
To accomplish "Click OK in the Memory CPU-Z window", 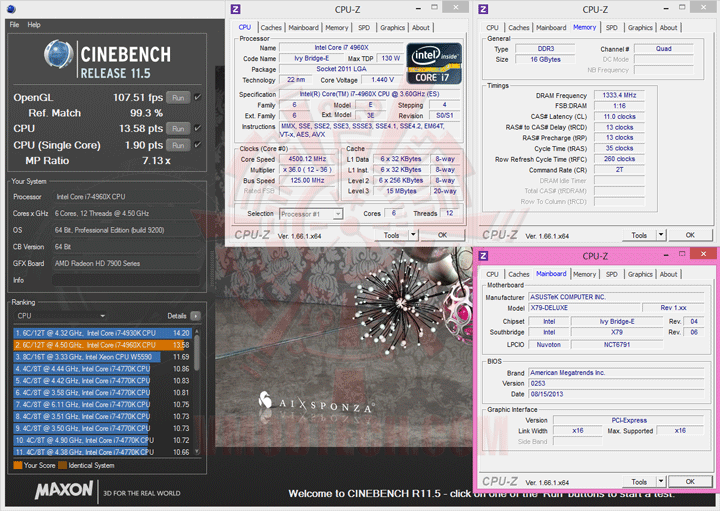I will click(690, 235).
